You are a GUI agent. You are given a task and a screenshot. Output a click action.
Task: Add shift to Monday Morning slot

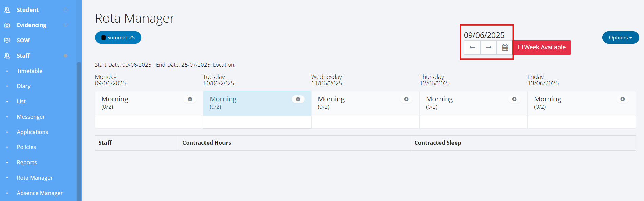190,99
